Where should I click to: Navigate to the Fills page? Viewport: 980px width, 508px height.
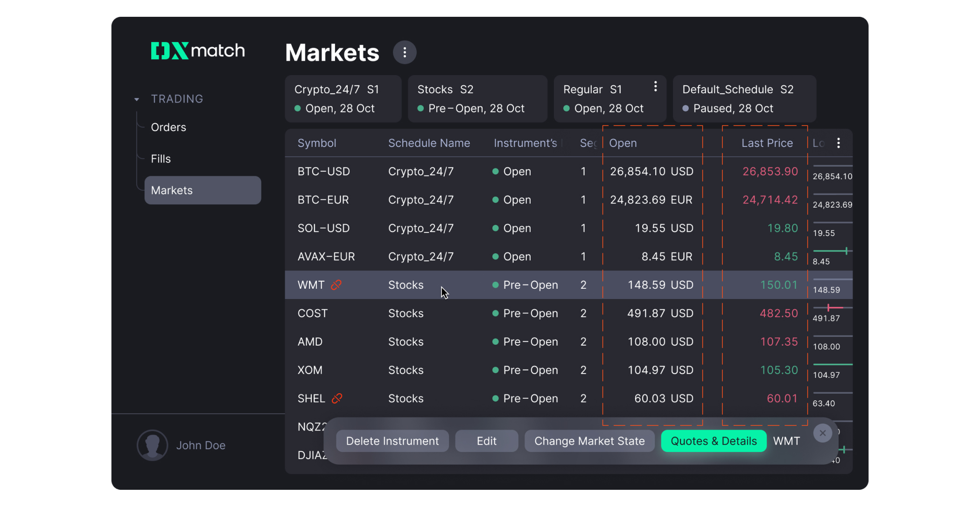click(x=161, y=158)
